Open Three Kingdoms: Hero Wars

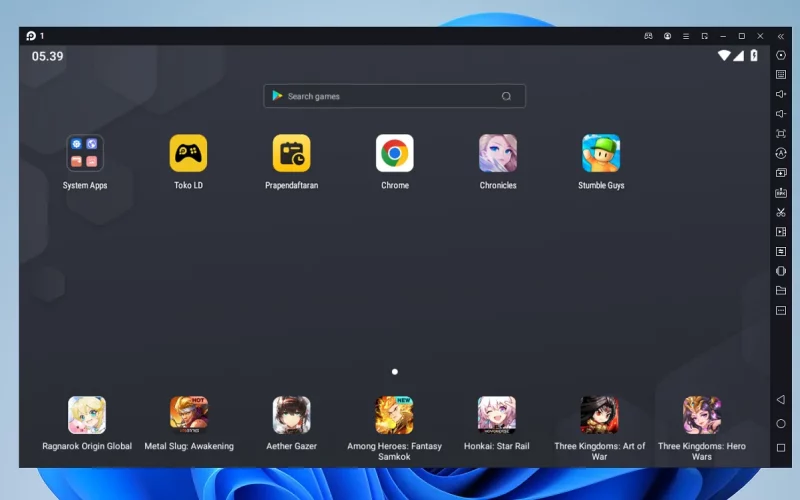click(702, 415)
